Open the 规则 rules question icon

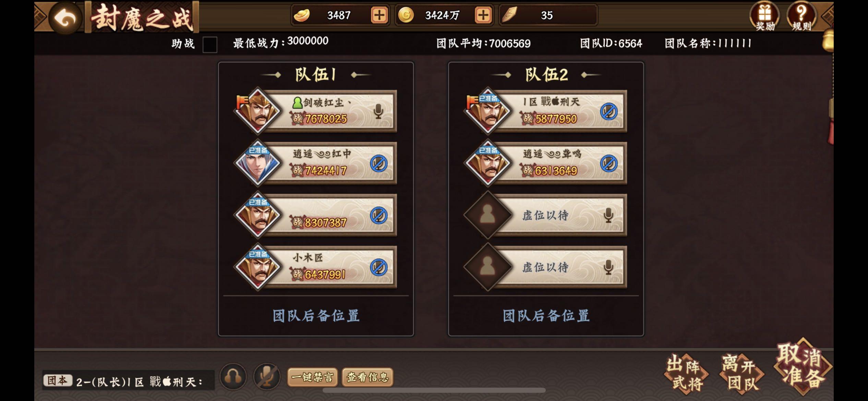tap(801, 16)
